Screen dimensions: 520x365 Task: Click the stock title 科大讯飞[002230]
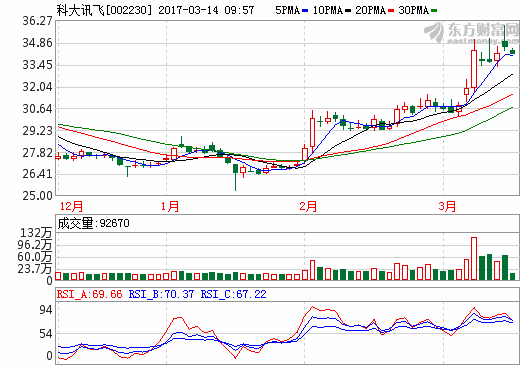(x=104, y=10)
